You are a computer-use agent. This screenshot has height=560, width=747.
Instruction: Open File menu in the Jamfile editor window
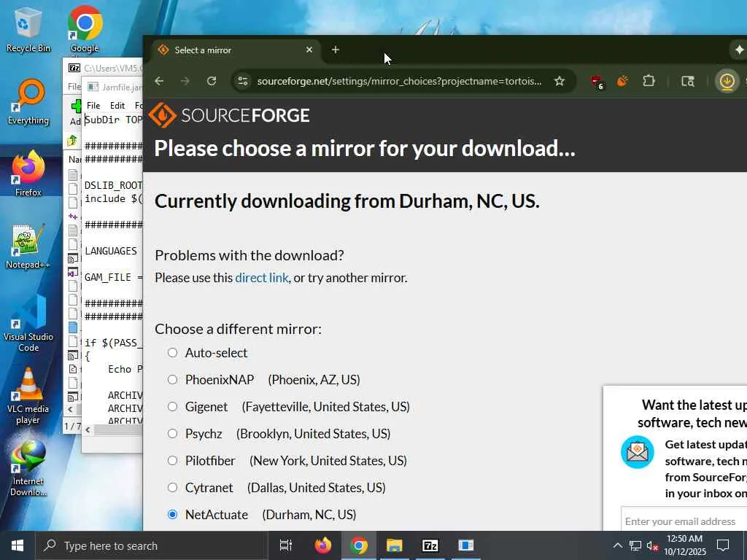[93, 105]
